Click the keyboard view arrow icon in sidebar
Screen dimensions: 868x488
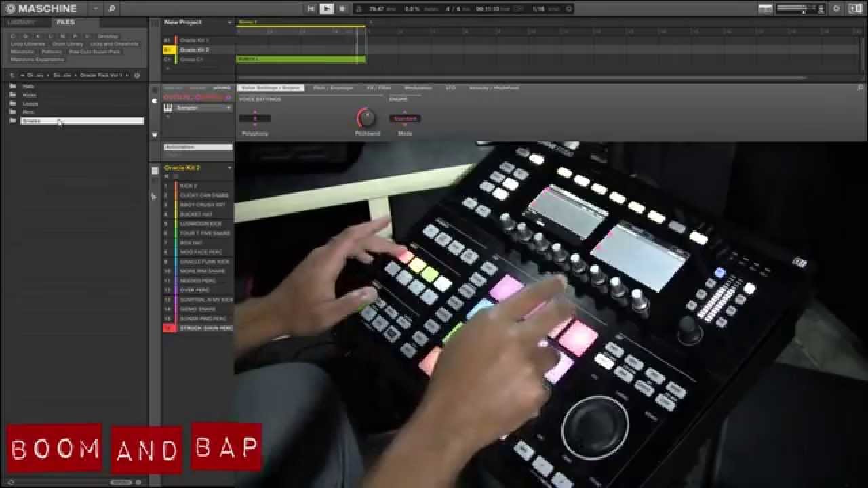pyautogui.click(x=155, y=196)
